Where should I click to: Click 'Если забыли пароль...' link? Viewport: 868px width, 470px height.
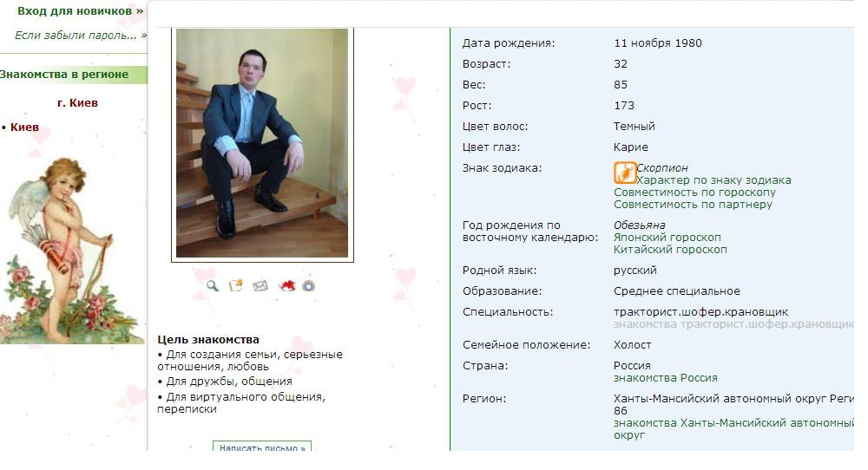[81, 36]
